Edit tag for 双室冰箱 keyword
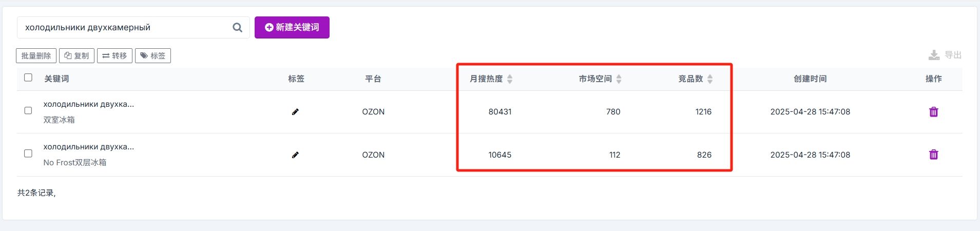980x231 pixels. [x=295, y=112]
